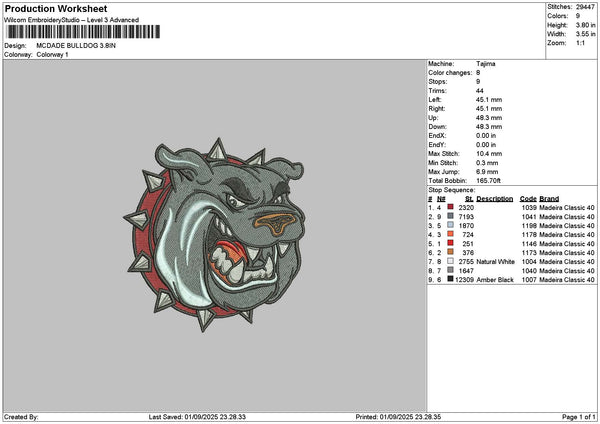This screenshot has height=424, width=600.
Task: Click the 'Left:' value '45.1 mm'
Action: tap(489, 100)
